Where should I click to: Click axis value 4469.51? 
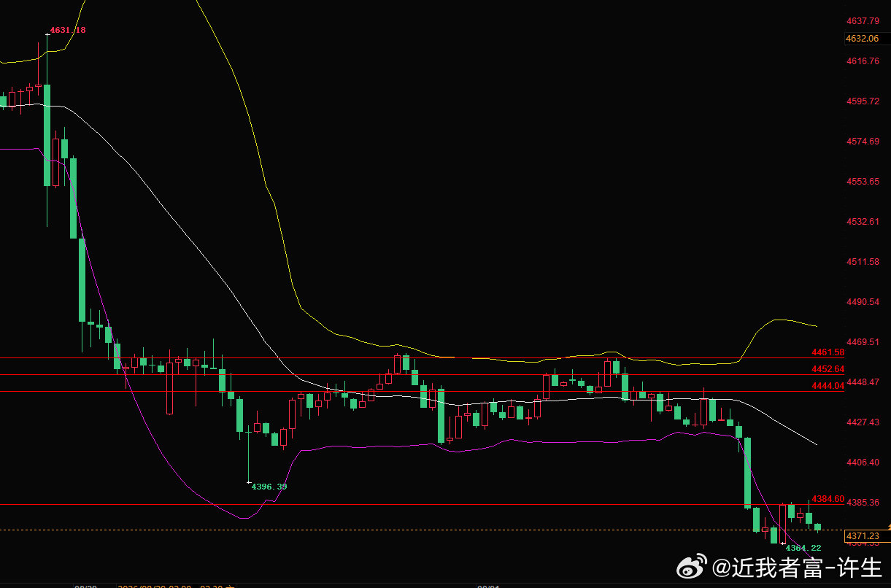pos(863,342)
